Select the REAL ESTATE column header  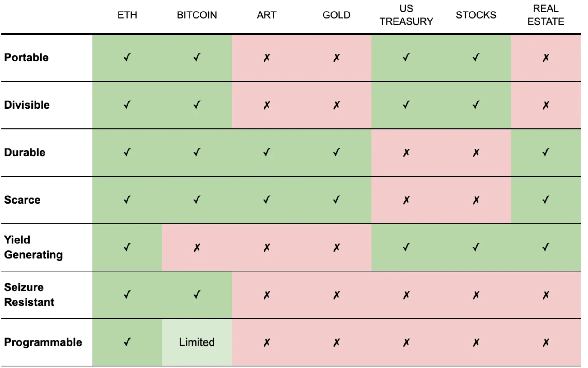[546, 15]
